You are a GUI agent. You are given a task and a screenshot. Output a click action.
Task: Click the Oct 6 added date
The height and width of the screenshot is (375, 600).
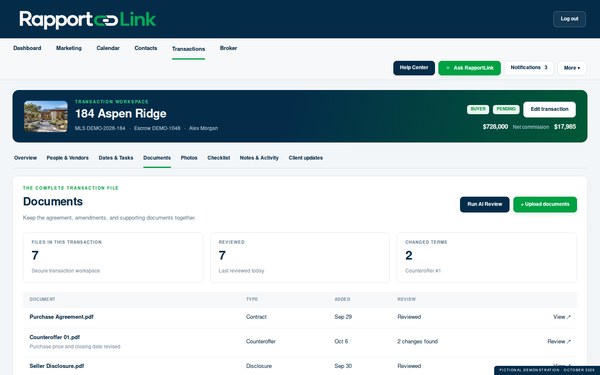[x=341, y=342]
